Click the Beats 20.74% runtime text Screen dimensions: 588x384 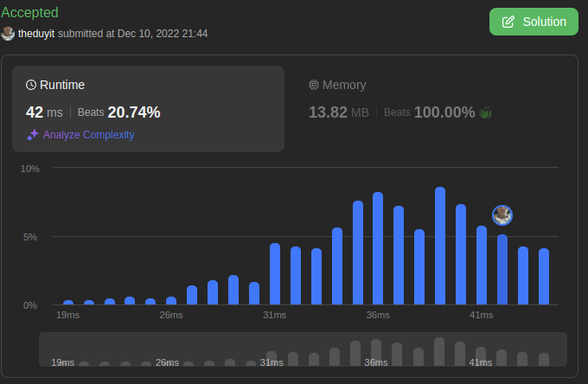(x=119, y=112)
